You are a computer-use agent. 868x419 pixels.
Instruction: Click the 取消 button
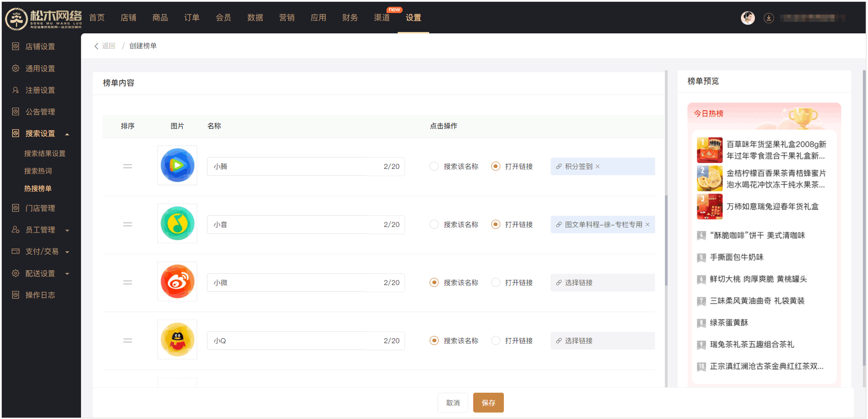click(453, 403)
